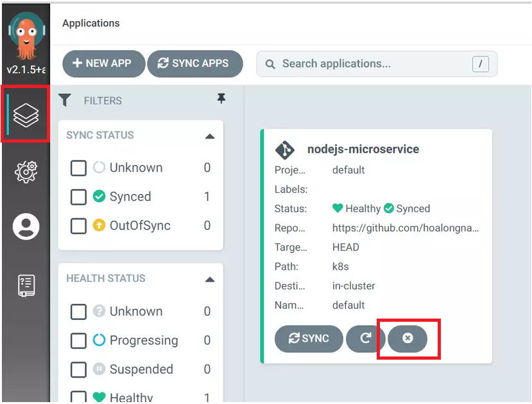Screen dimensions: 532x404
Task: Open the Applications stack icon in the sidebar
Action: 26,115
